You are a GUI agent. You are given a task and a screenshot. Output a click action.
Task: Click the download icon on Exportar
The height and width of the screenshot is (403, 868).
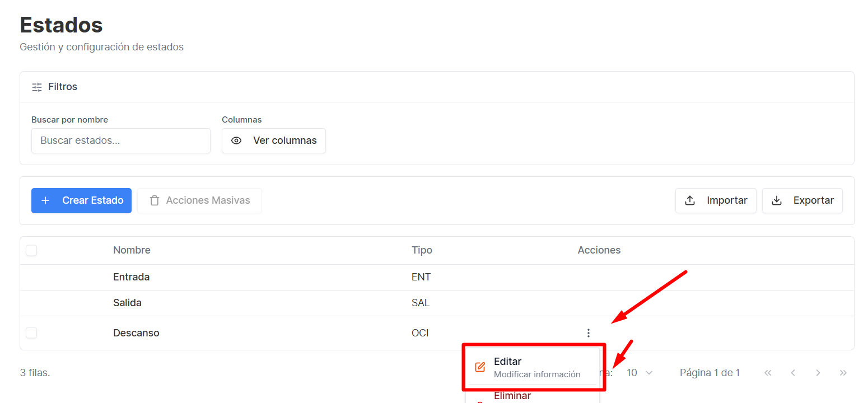[x=777, y=200]
